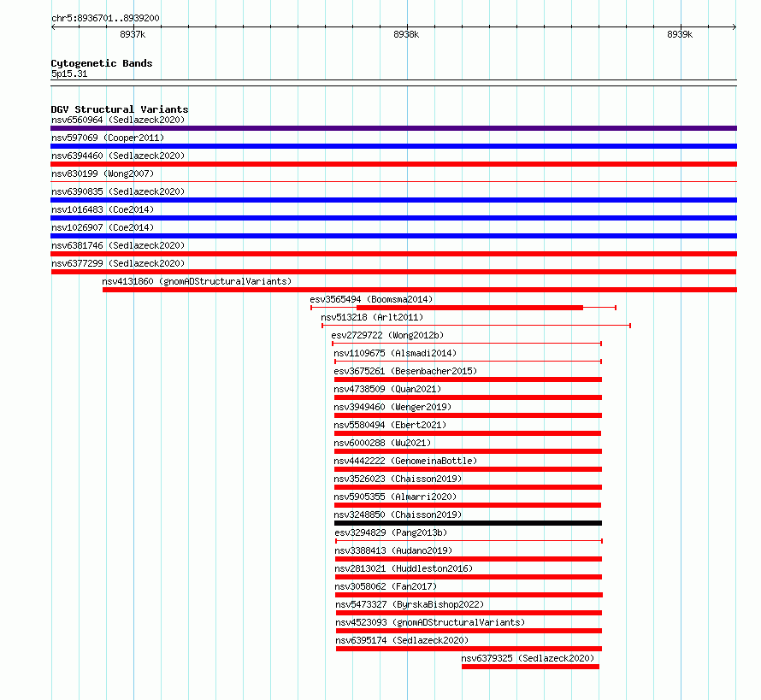The height and width of the screenshot is (700, 761).
Task: Click the nsv597069 (Cooper2011) variant label
Action: 108,138
